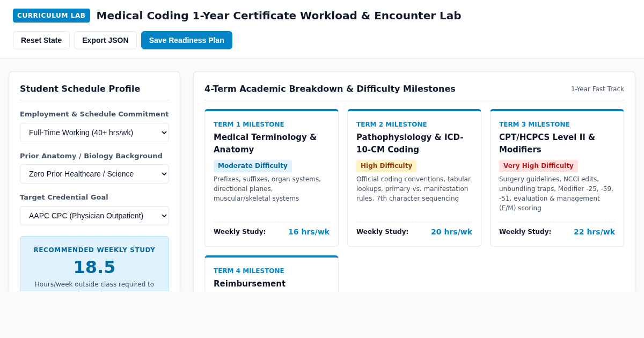Select the Term 1 Medical Terminology & Anatomy card
644x338 pixels.
(x=272, y=178)
